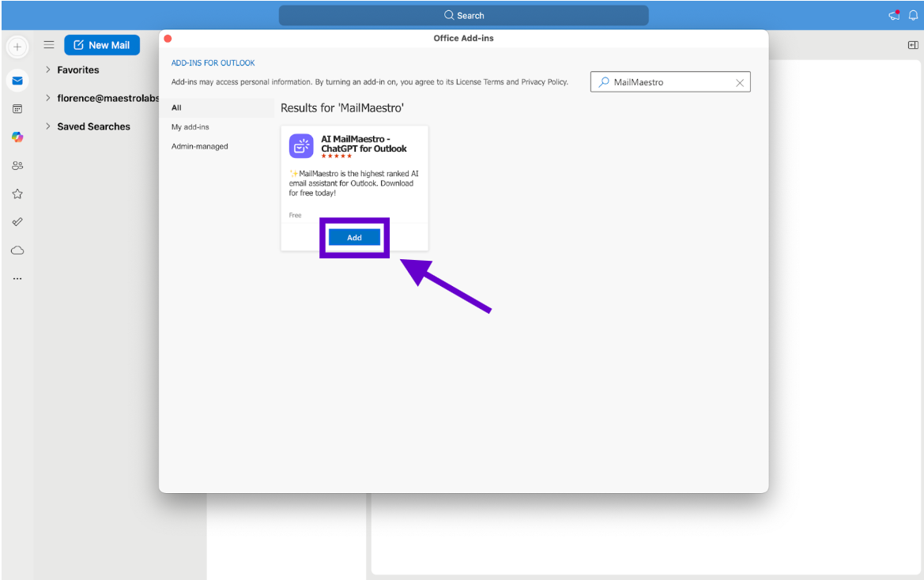Click the MailMaestro description text
Image resolution: width=924 pixels, height=580 pixels.
[353, 183]
